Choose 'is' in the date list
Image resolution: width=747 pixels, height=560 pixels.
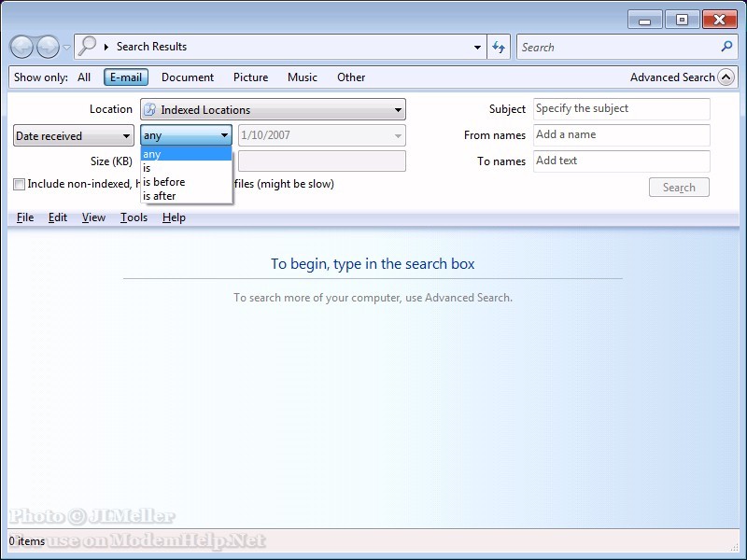coord(186,168)
